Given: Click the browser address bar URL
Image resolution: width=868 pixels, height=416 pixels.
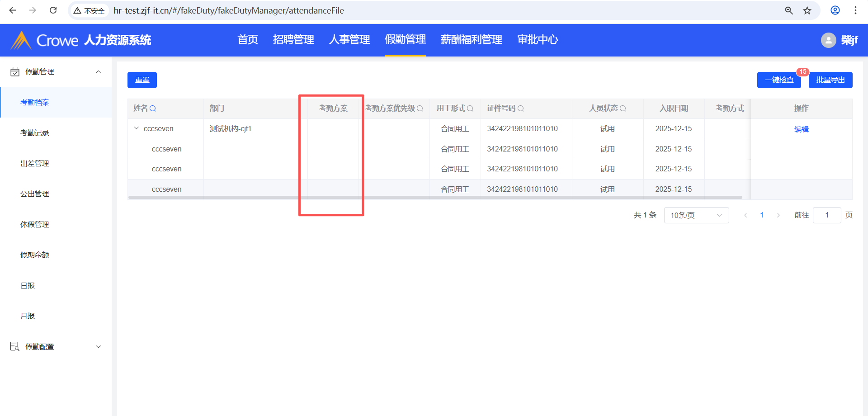Looking at the screenshot, I should point(229,10).
